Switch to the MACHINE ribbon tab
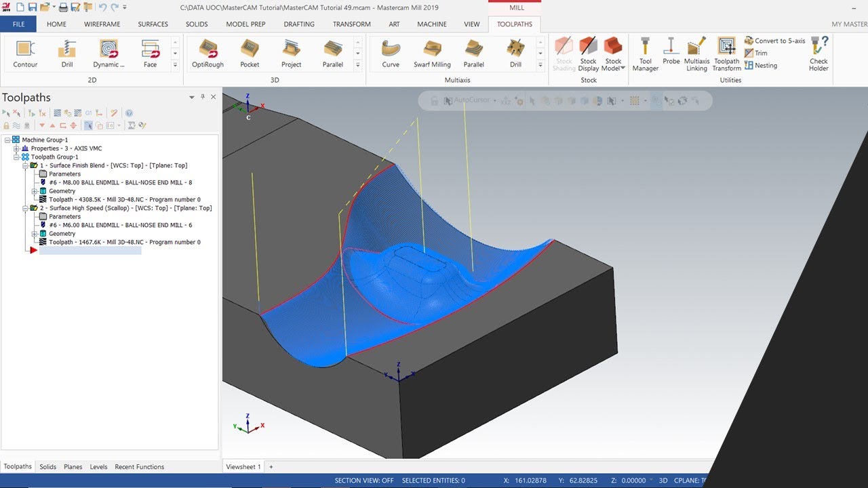 (x=432, y=24)
